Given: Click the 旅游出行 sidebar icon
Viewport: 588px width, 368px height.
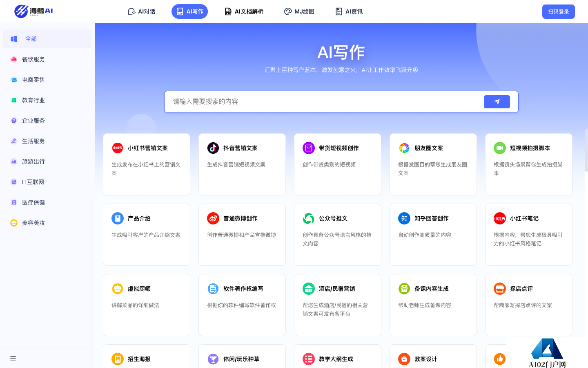Looking at the screenshot, I should coord(14,162).
